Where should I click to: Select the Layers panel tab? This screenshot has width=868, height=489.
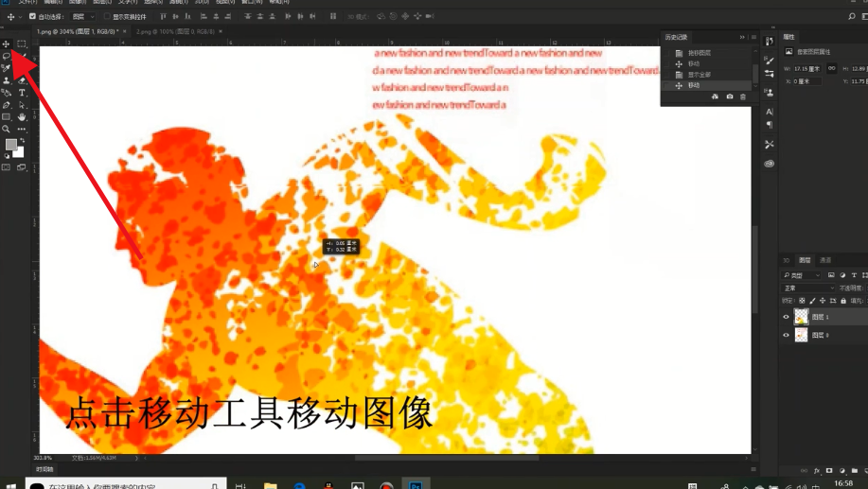805,260
